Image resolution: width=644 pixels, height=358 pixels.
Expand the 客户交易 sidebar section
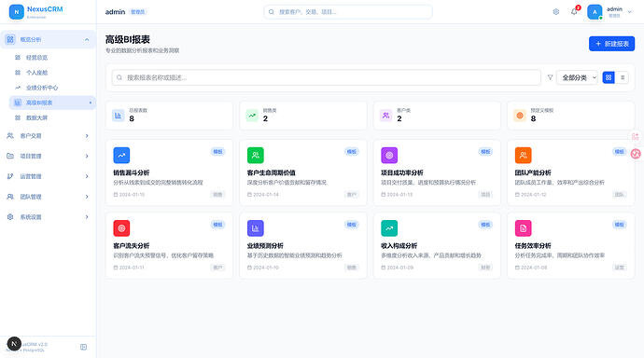[x=48, y=136]
